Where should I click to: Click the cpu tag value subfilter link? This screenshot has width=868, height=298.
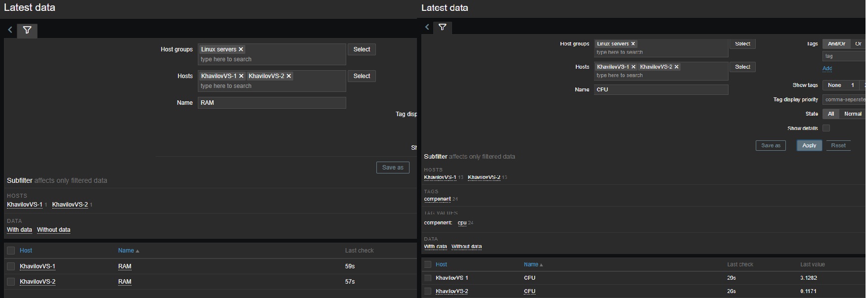coord(462,223)
